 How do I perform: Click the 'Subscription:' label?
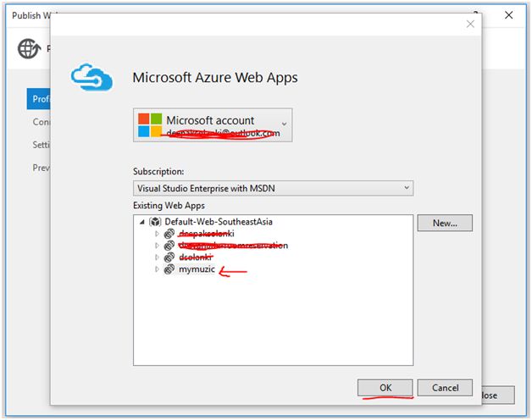[x=158, y=172]
